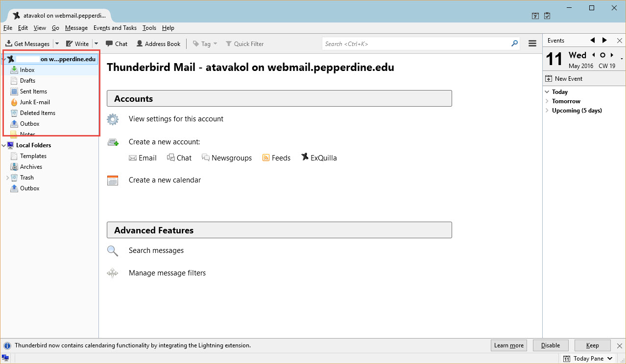Click the Get Messages toolbar icon
626x364 pixels.
[x=9, y=44]
